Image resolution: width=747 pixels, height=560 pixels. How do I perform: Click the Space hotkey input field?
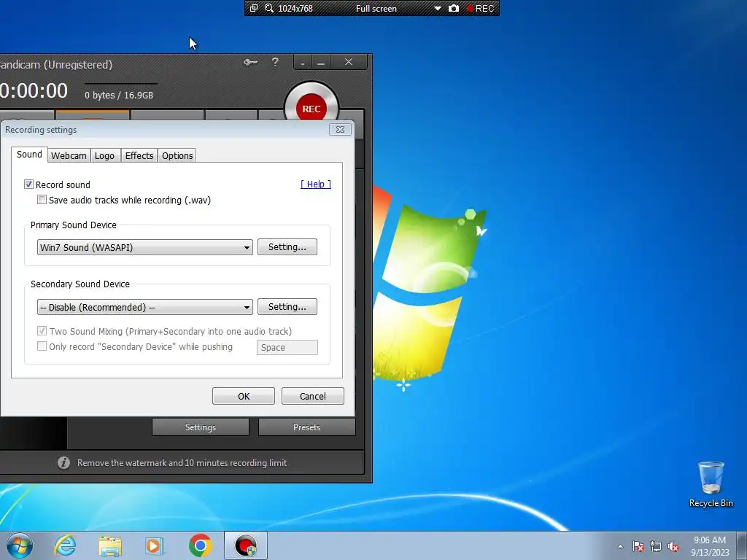(287, 347)
